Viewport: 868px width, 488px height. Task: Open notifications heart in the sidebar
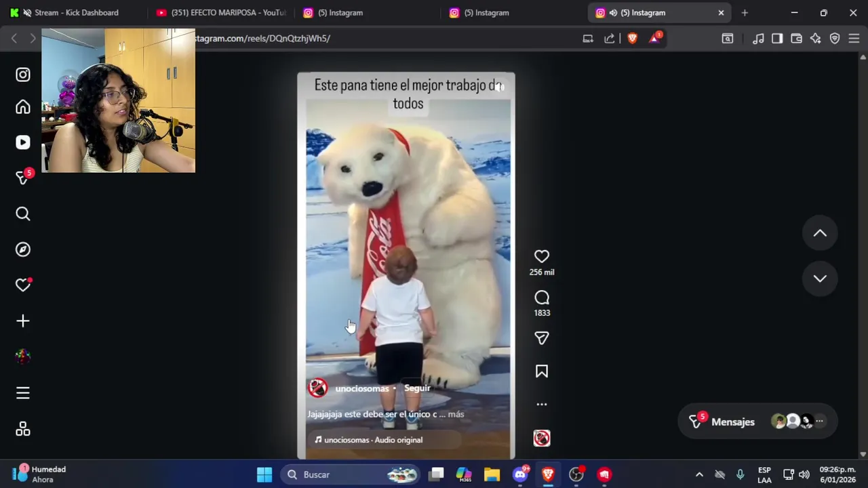pos(23,285)
